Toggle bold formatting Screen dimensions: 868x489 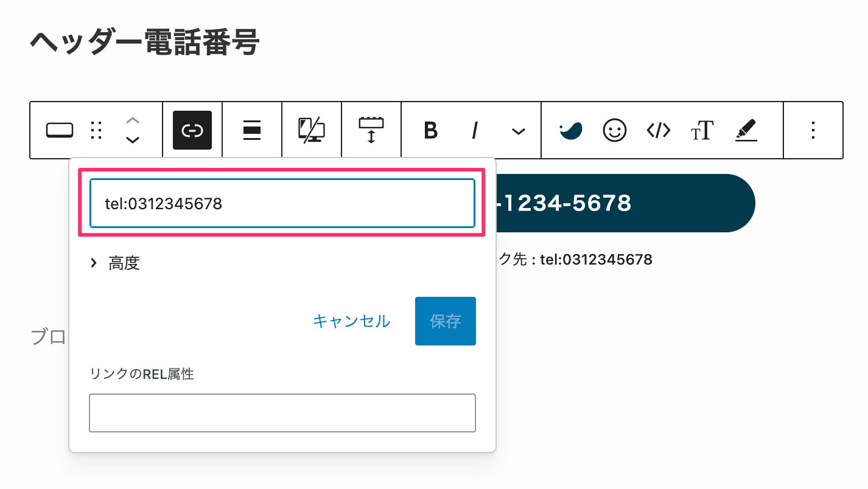(431, 130)
